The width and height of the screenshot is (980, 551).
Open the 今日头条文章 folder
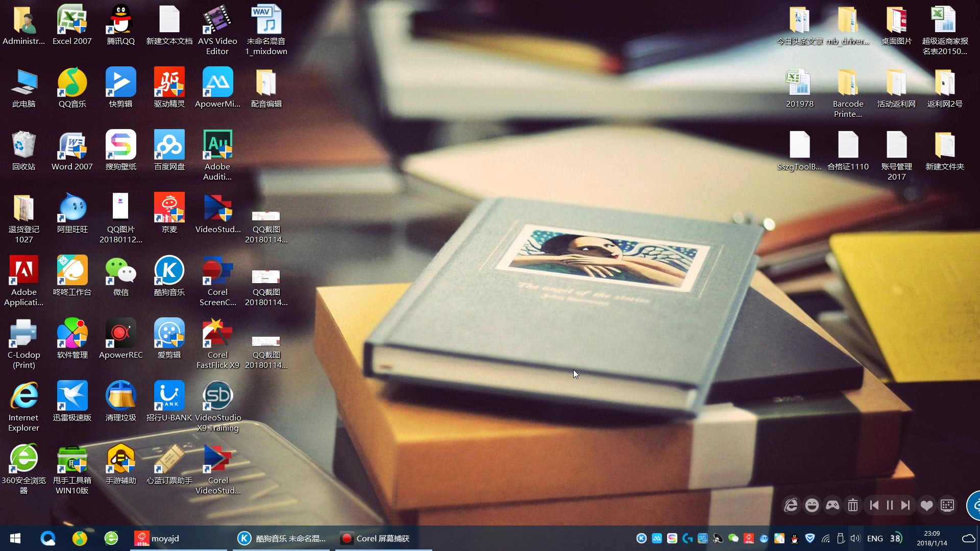coord(800,26)
